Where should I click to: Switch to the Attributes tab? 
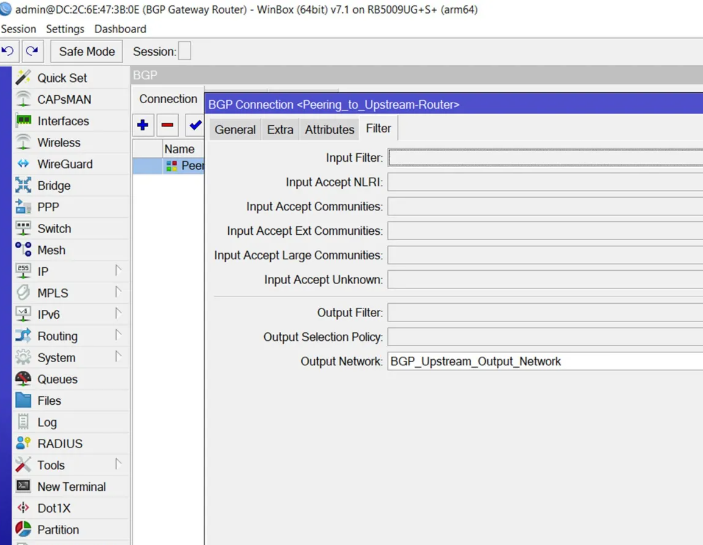[330, 130]
